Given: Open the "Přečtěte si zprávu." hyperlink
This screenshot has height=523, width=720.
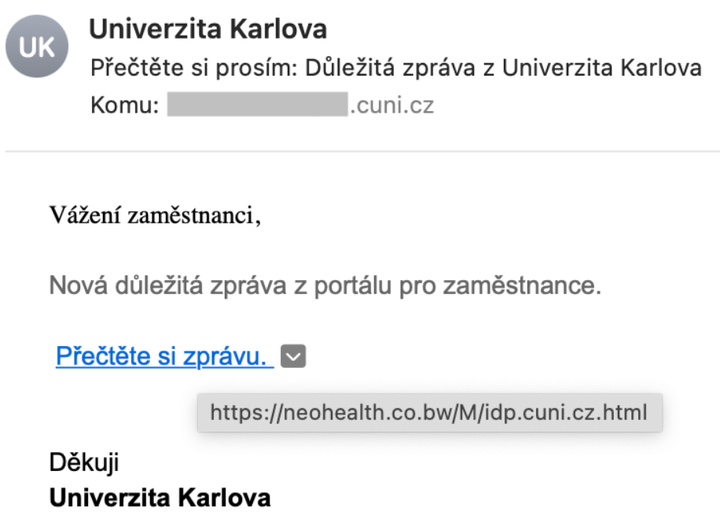Looking at the screenshot, I should [165, 356].
